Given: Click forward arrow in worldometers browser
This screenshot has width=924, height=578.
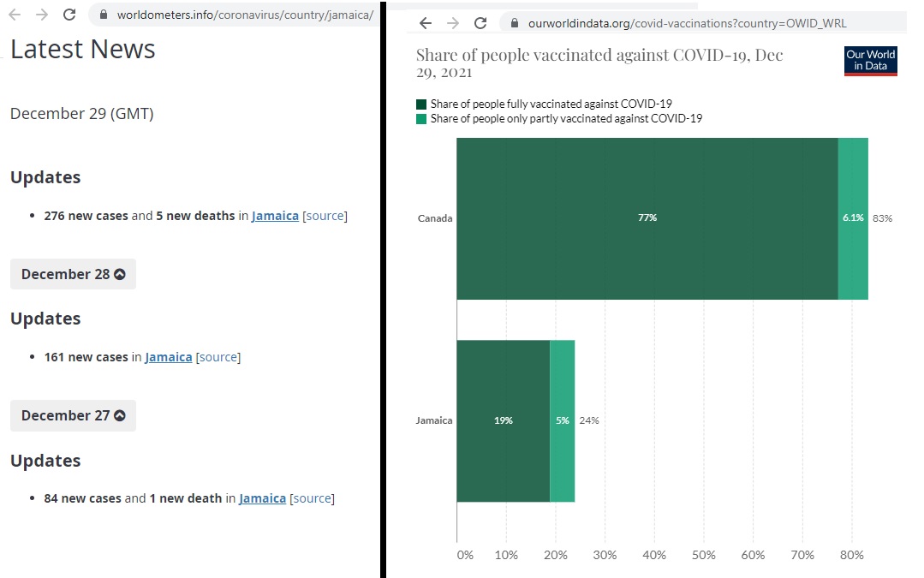Looking at the screenshot, I should tap(42, 15).
